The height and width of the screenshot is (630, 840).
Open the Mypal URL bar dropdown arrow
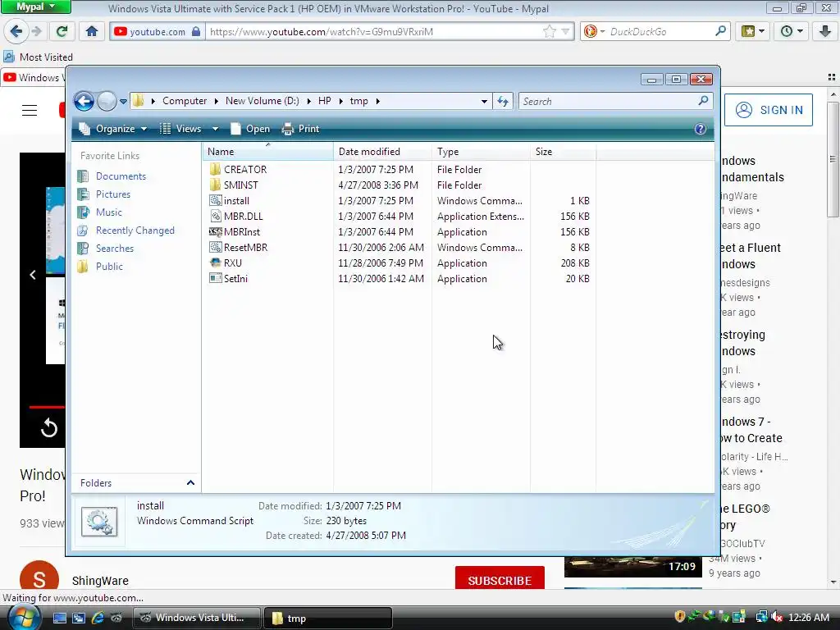[565, 32]
